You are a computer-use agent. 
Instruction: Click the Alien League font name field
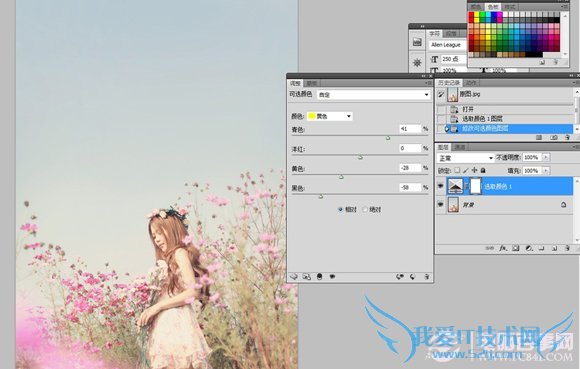(448, 45)
